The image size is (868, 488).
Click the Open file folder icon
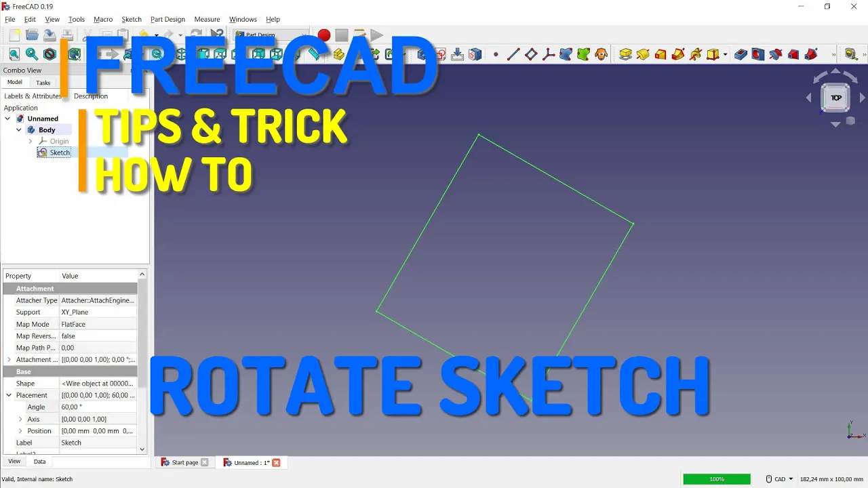(32, 35)
